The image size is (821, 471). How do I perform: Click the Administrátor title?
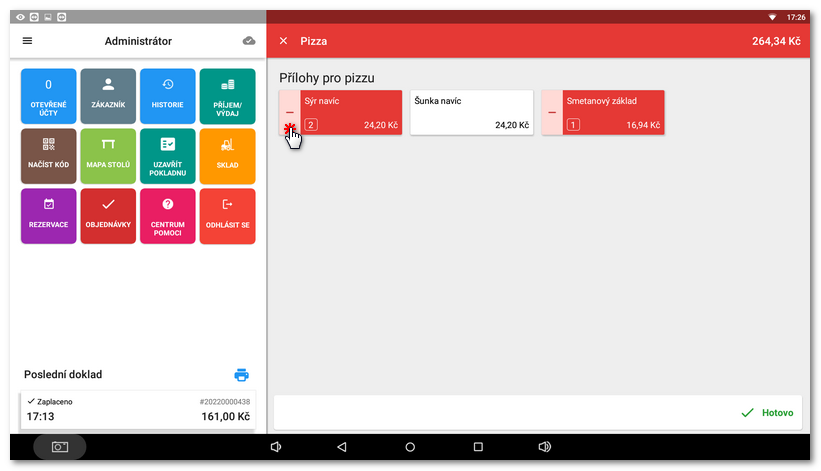point(138,41)
